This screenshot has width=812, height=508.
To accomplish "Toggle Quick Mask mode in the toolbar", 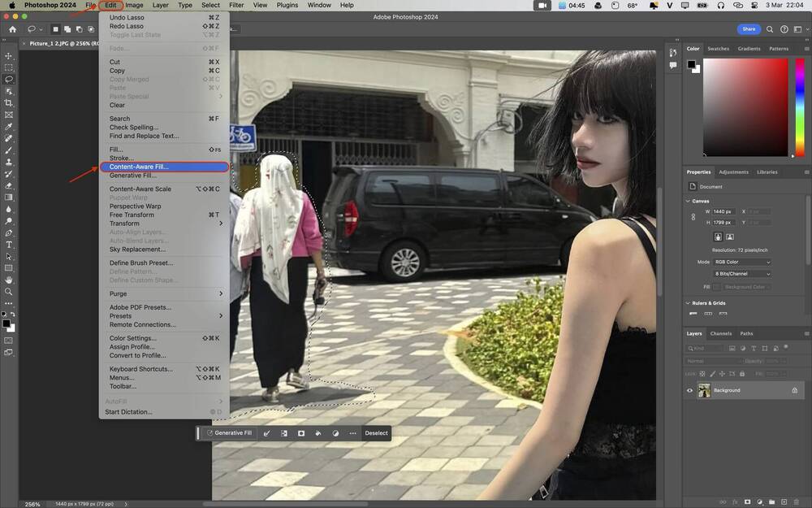I will click(8, 341).
